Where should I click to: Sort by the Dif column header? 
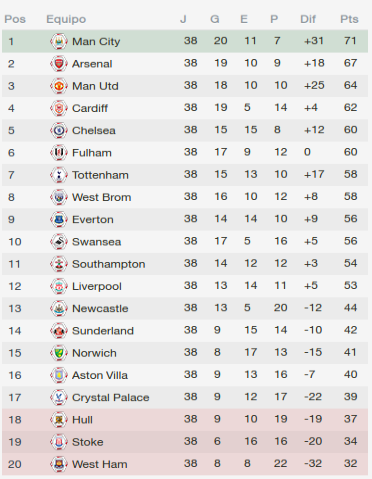coord(308,19)
